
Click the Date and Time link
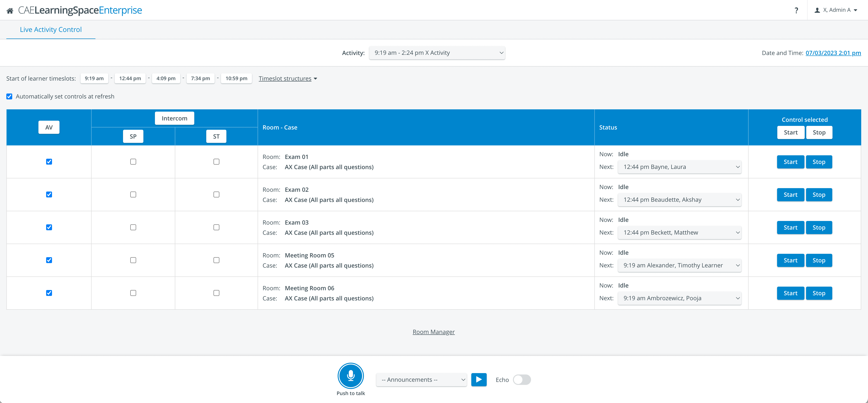833,53
